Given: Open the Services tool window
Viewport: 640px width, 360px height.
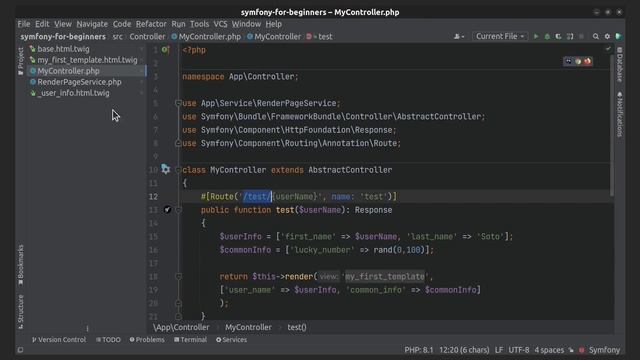Looking at the screenshot, I should (x=231, y=340).
